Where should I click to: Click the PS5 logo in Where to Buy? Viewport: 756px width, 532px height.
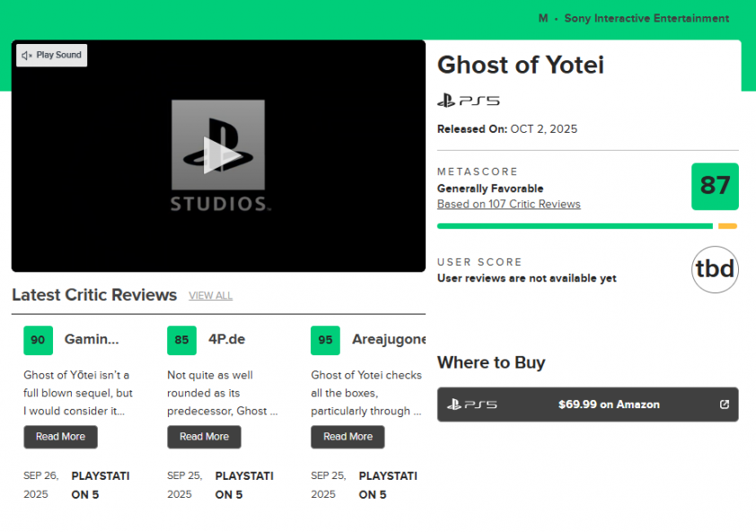point(472,405)
